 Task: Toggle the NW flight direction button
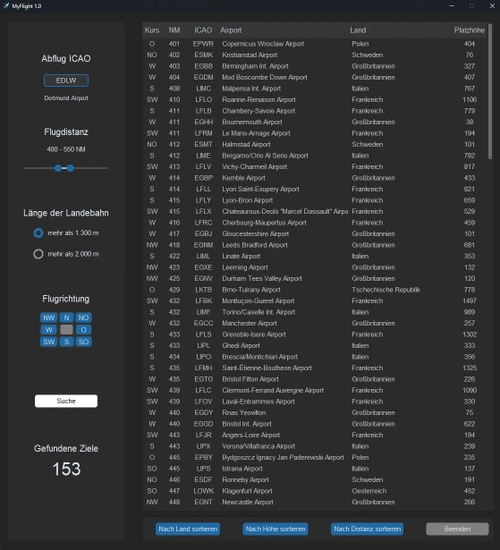click(x=49, y=317)
